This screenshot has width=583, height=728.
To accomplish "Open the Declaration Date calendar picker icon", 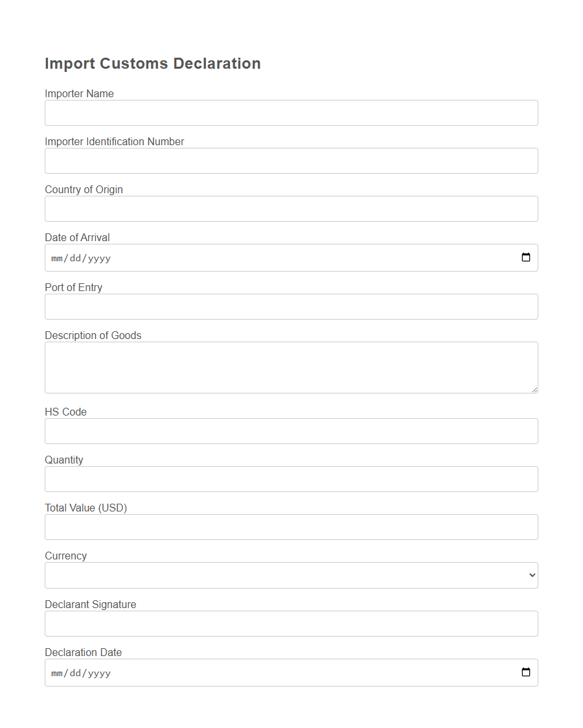I will tap(525, 672).
